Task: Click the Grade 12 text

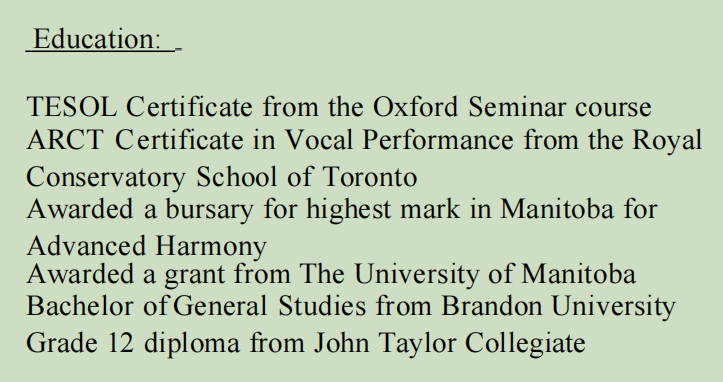Action: coord(80,343)
